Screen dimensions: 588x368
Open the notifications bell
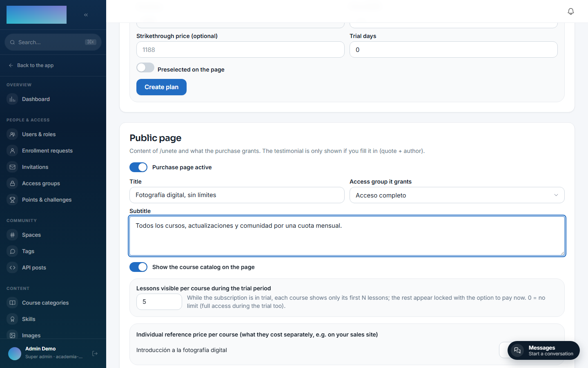571,11
